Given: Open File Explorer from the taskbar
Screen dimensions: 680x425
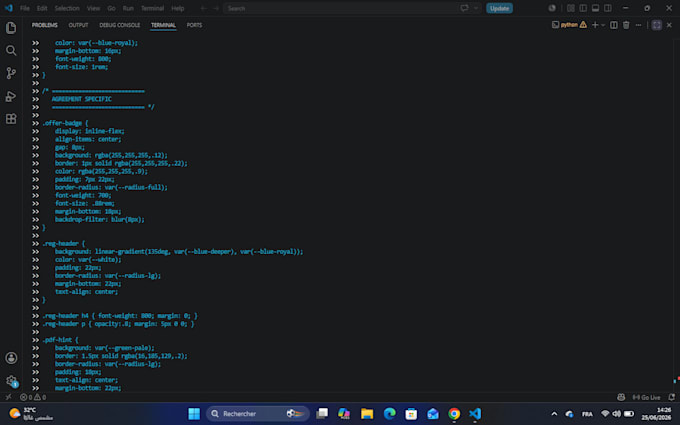Looking at the screenshot, I should [x=367, y=414].
